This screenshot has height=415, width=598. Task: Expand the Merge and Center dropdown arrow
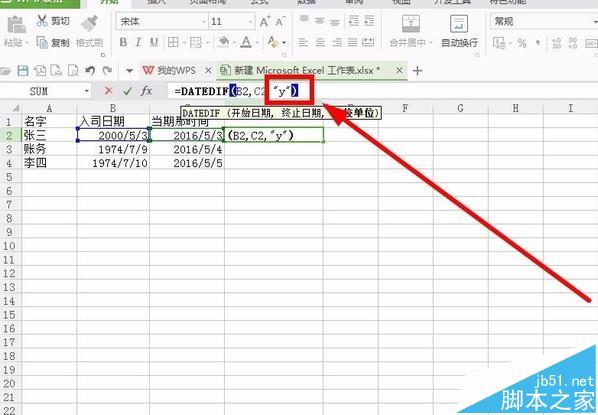[x=431, y=43]
